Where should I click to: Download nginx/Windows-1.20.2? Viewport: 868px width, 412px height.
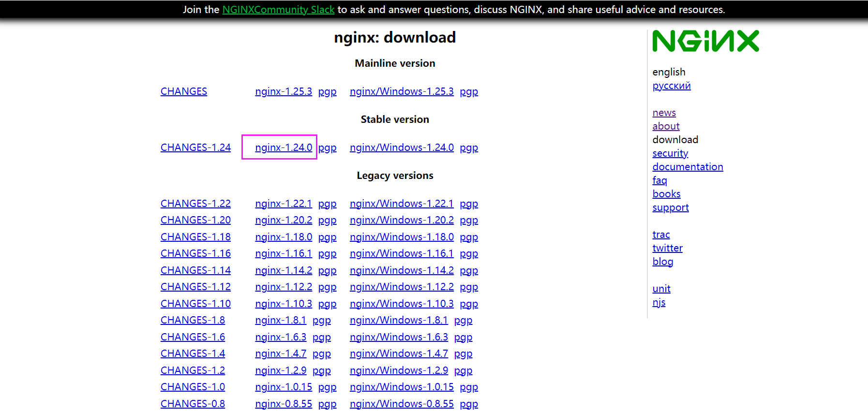click(x=402, y=220)
